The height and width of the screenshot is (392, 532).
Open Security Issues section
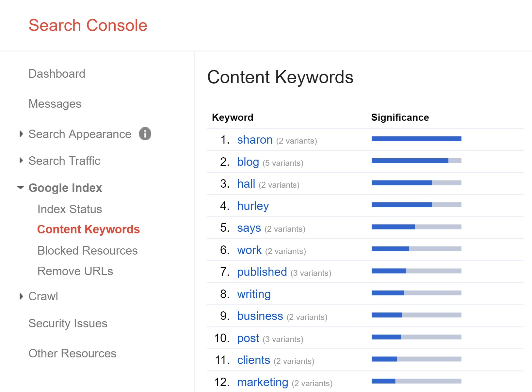click(x=68, y=323)
